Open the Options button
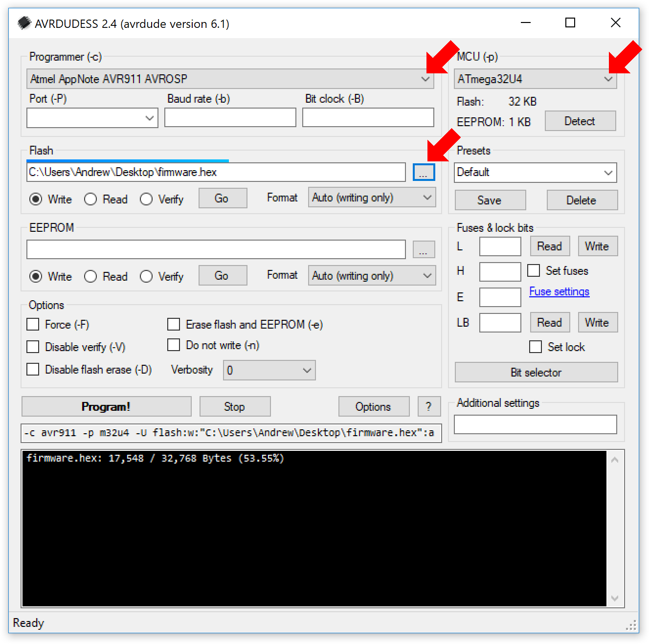 (374, 406)
